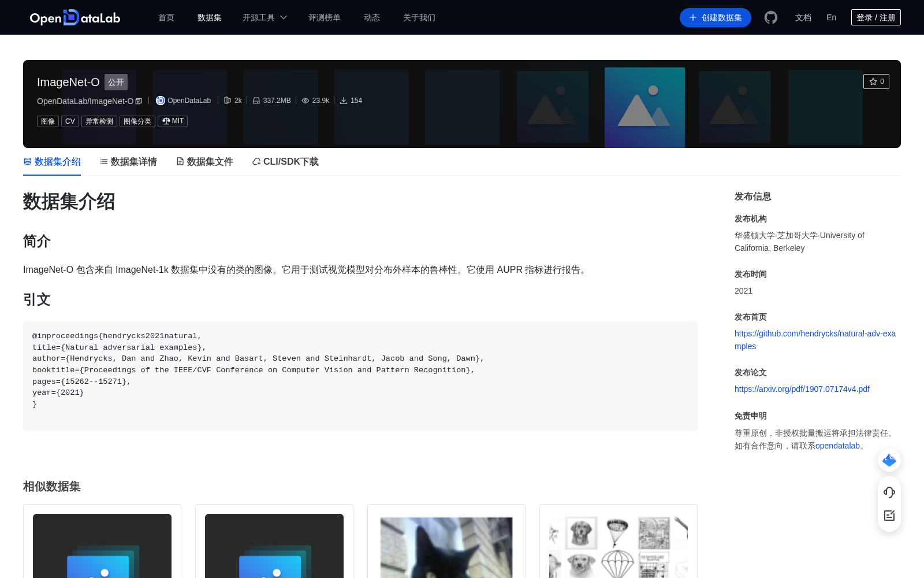This screenshot has width=924, height=578.
Task: Open the dog and parachute sketch thumbnail
Action: click(x=619, y=546)
